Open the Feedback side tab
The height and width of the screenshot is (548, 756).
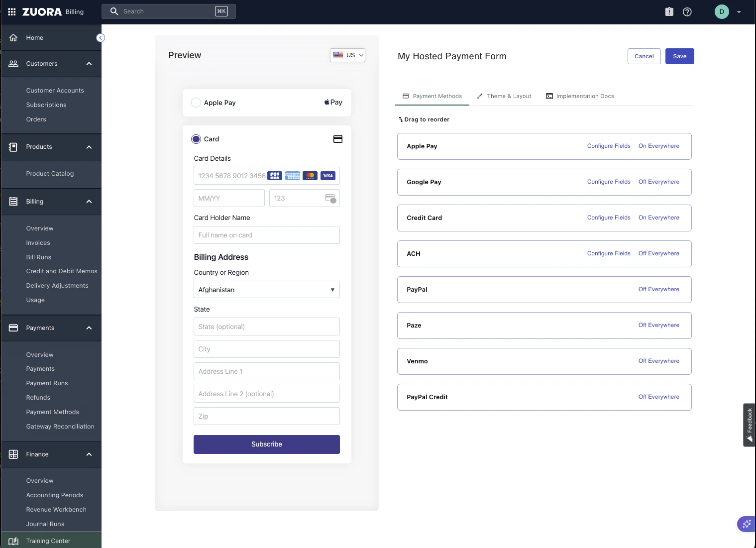tap(749, 425)
